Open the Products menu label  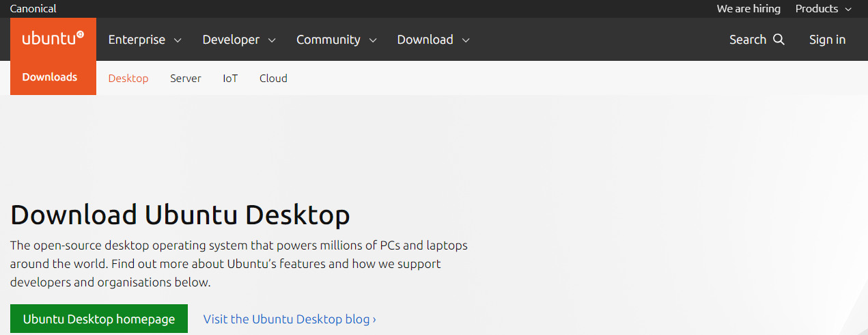[x=817, y=9]
